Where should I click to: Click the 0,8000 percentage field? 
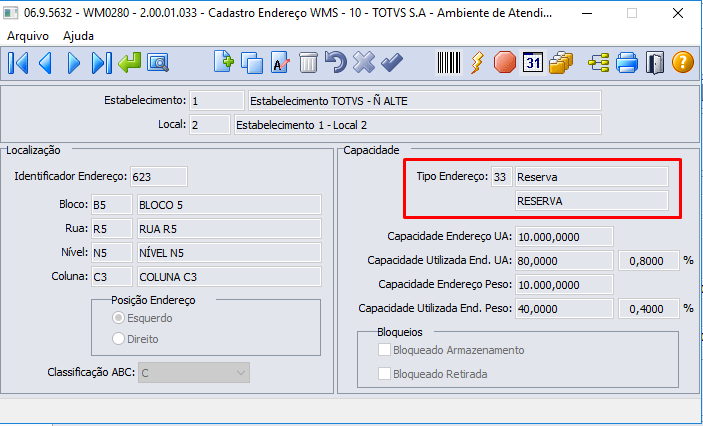coord(649,261)
